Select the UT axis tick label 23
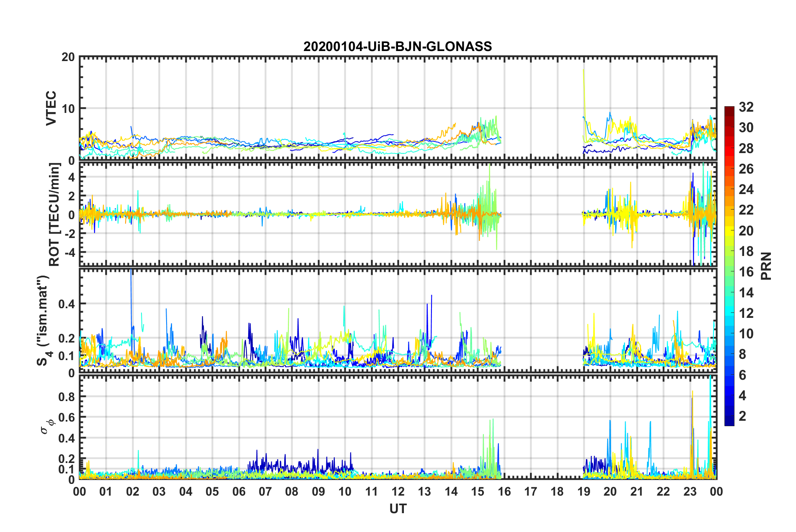796x532 pixels. click(x=690, y=491)
